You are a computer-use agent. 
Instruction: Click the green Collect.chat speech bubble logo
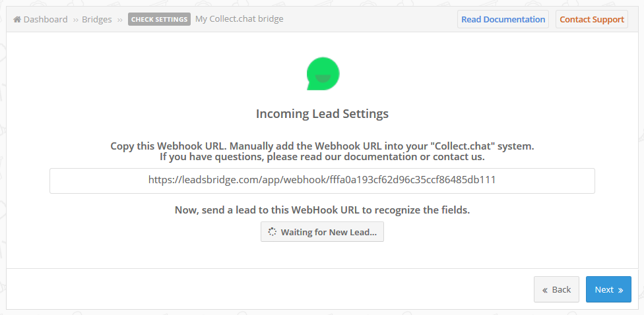323,74
